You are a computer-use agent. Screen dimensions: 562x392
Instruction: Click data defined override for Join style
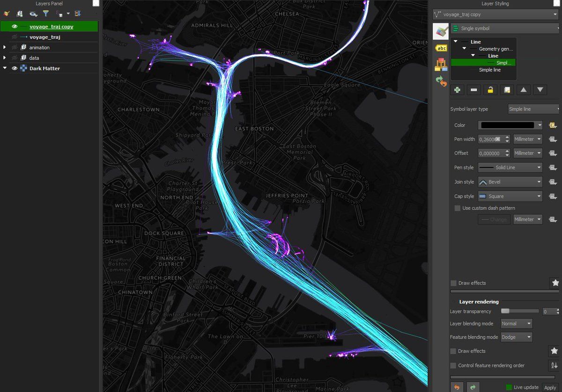click(x=553, y=182)
